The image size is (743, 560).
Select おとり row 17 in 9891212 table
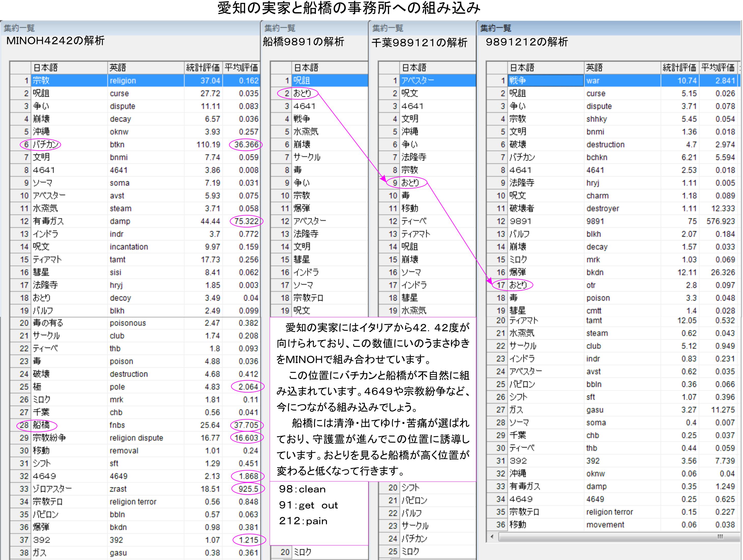(x=518, y=285)
